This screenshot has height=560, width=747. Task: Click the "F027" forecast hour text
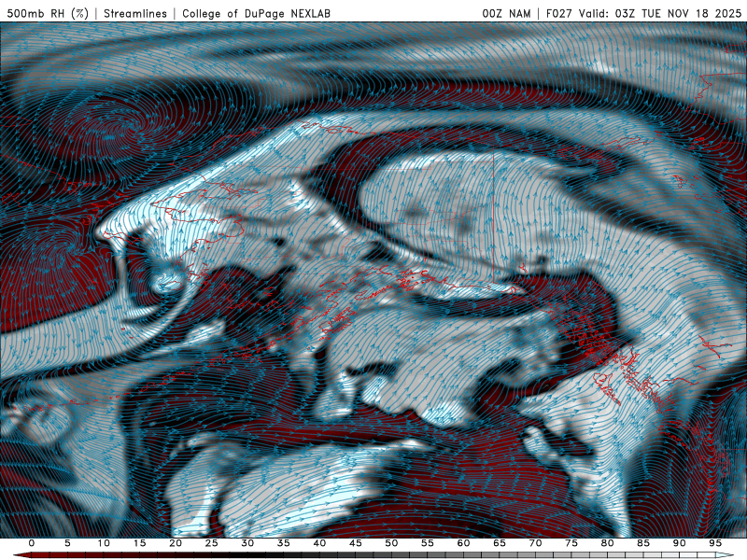(558, 13)
